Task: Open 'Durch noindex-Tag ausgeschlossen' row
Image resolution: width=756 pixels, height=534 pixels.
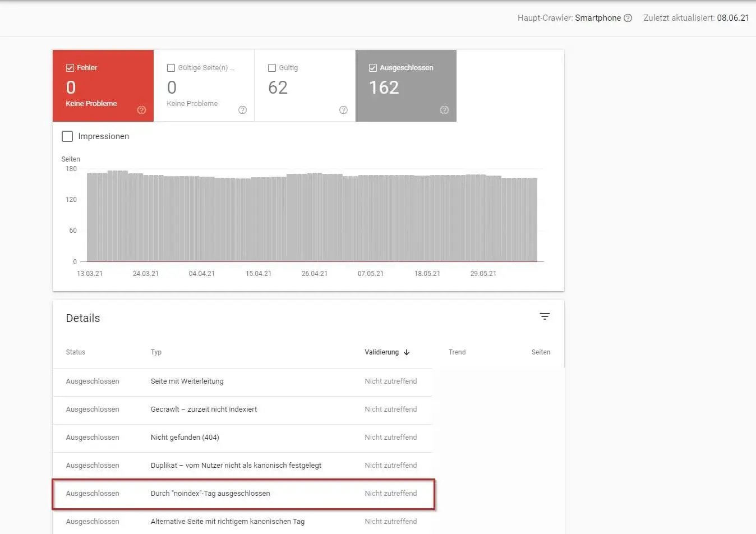Action: tap(210, 494)
